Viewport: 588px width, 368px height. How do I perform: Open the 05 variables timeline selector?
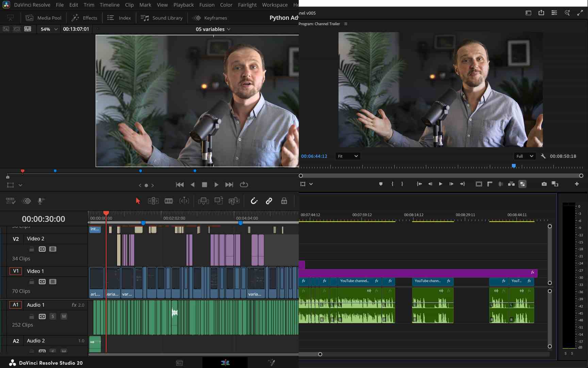click(x=212, y=29)
